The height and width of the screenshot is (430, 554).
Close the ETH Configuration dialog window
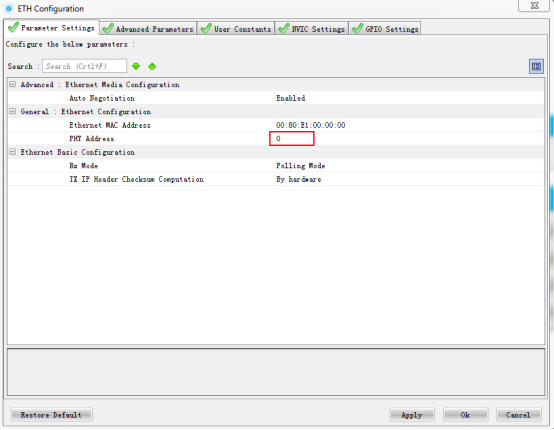(535, 5)
